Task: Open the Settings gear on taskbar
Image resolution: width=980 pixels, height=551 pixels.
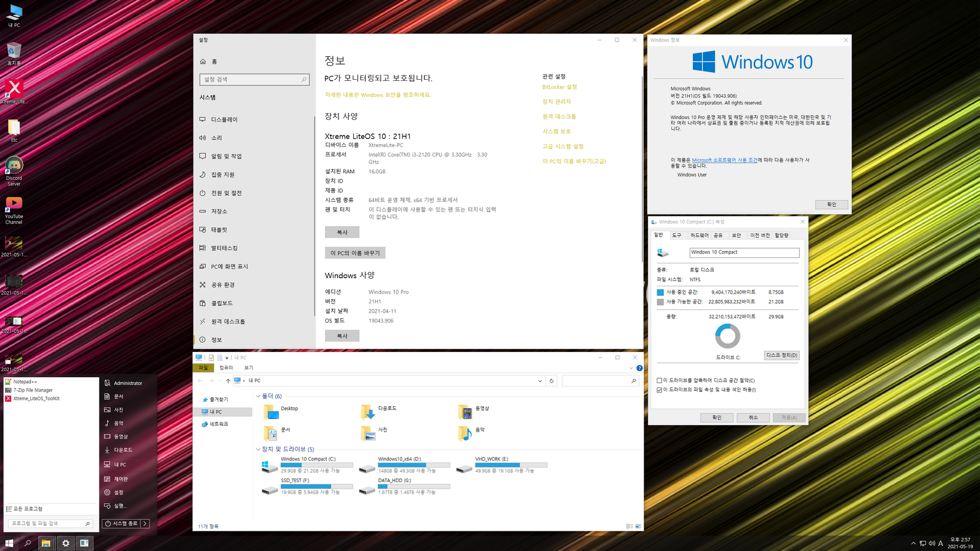Action: (x=65, y=543)
